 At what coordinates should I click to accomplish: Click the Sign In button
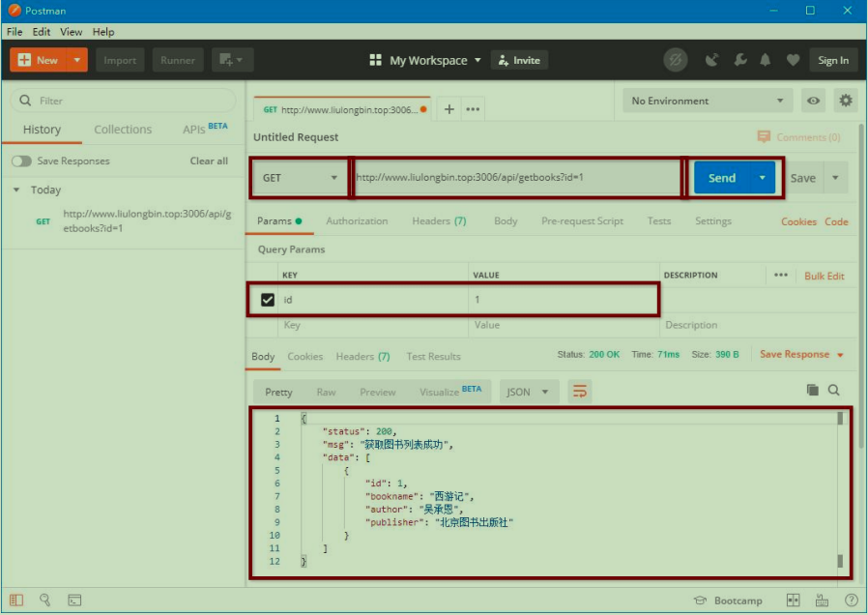coord(833,60)
